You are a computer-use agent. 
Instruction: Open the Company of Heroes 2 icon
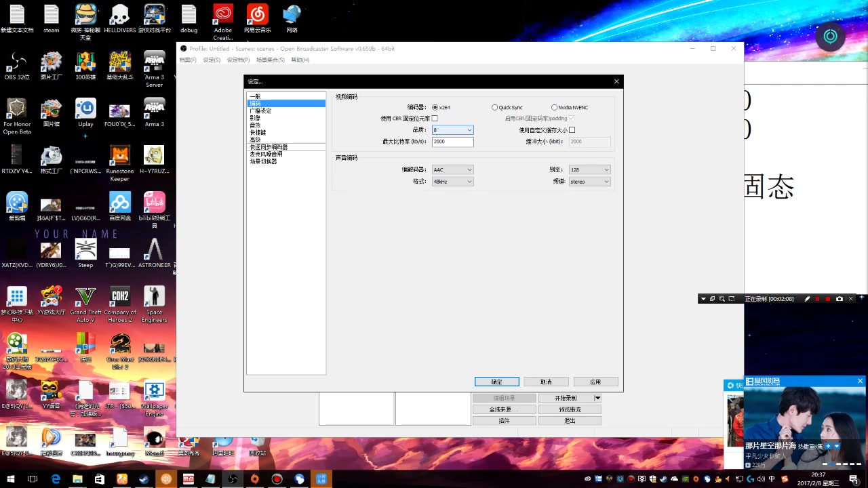(x=120, y=304)
